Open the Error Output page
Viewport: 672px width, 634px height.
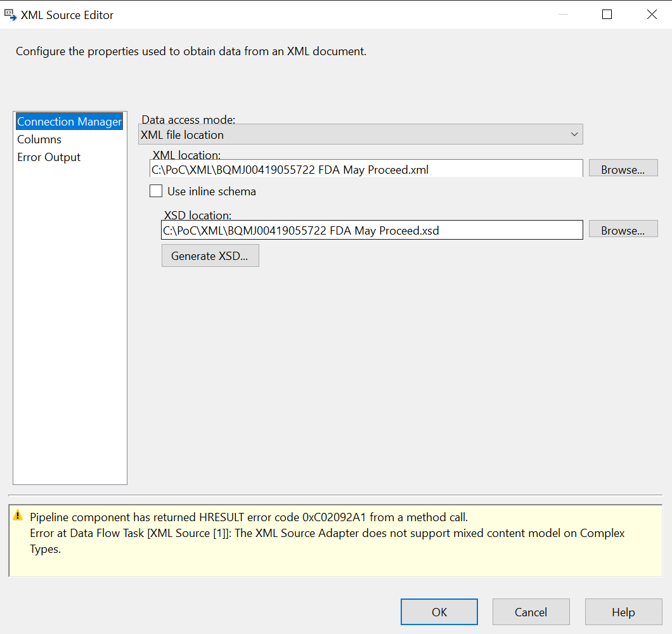coord(49,157)
